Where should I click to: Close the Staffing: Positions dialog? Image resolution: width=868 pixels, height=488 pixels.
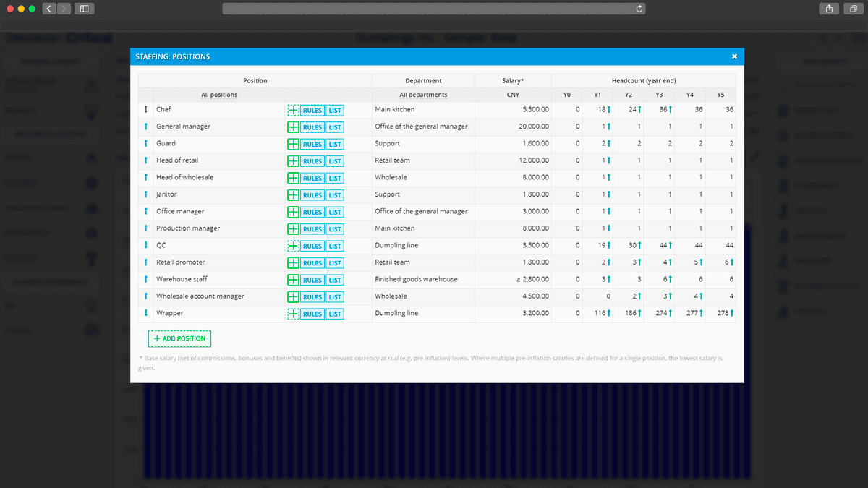pyautogui.click(x=734, y=56)
